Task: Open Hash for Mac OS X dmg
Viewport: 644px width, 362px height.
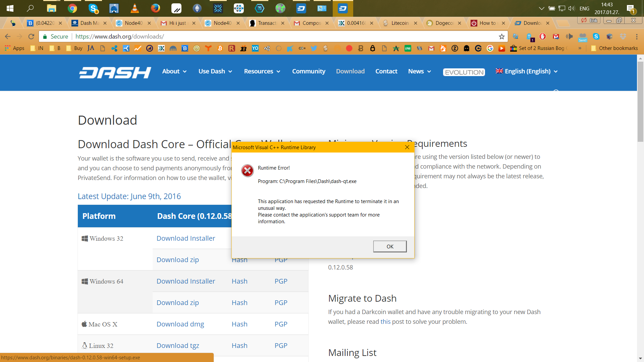Action: [239, 324]
